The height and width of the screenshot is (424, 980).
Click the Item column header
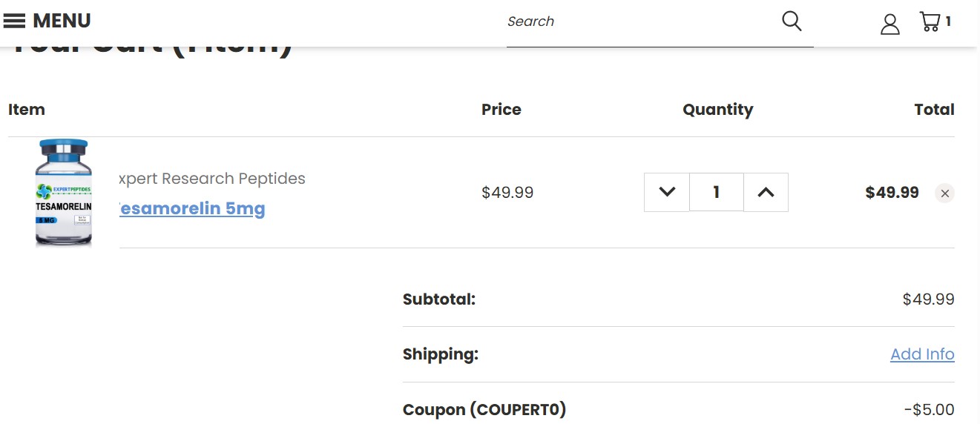point(27,110)
